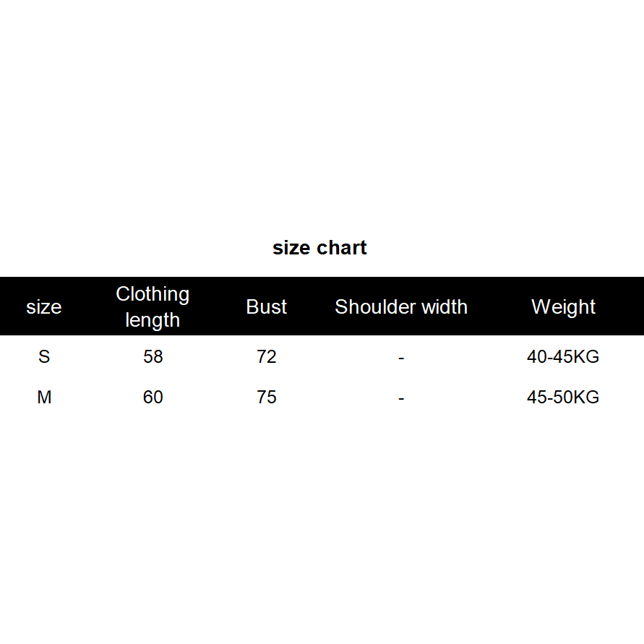Image resolution: width=644 pixels, height=644 pixels.
Task: Select the 'Bust' column header
Action: 267,306
